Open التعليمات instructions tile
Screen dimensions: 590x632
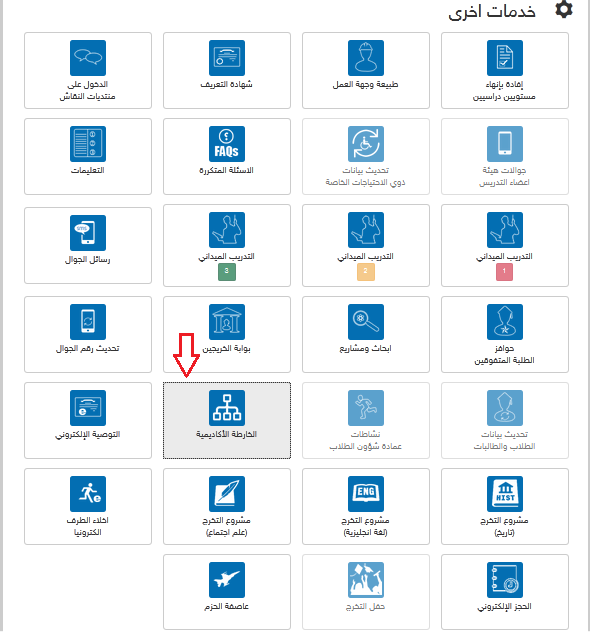click(88, 156)
